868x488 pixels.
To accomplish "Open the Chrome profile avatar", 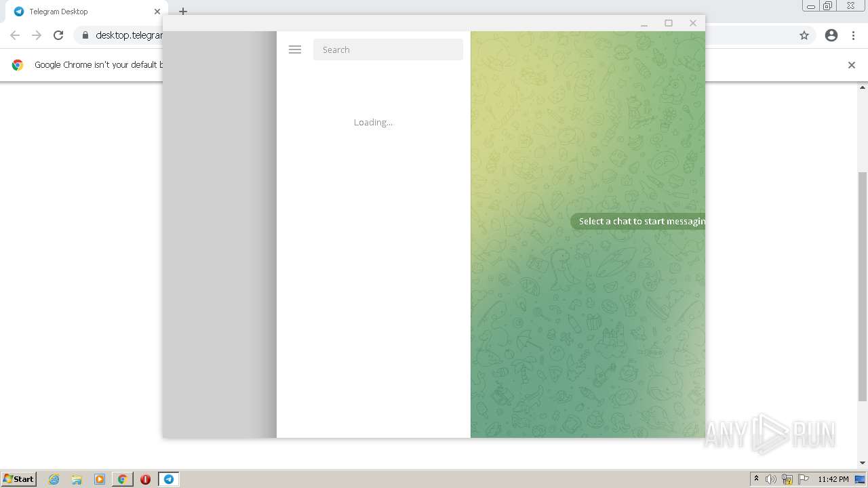I will click(x=831, y=35).
